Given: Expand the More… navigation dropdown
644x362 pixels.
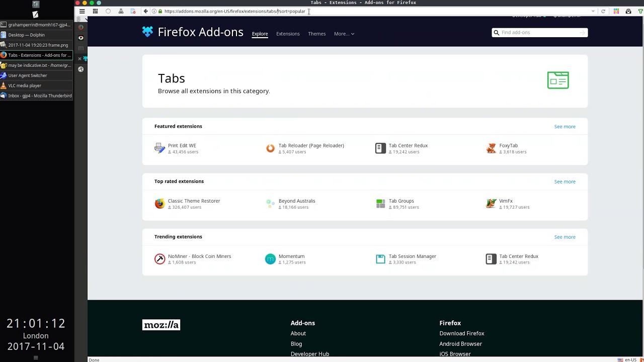Looking at the screenshot, I should tap(344, 34).
